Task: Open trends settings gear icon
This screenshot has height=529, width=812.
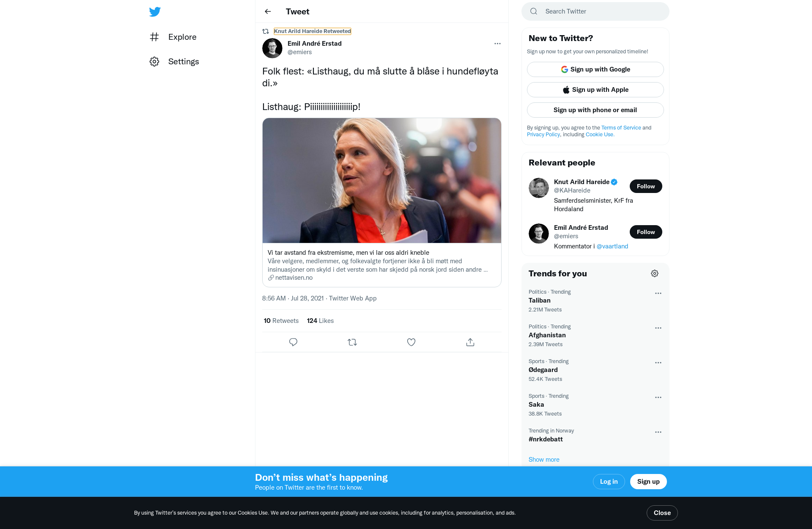Action: (x=654, y=273)
